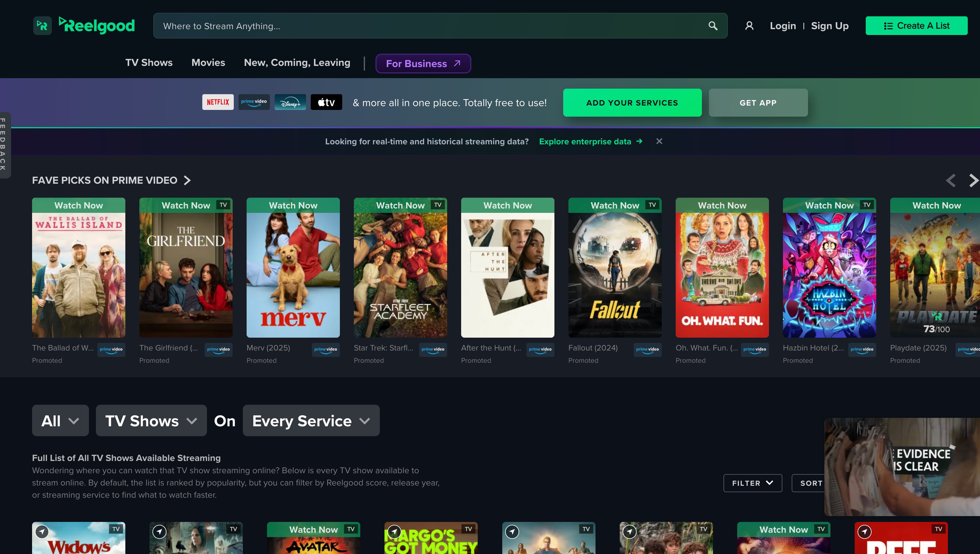Follow Explore enterprise data link
The image size is (980, 554).
click(591, 141)
